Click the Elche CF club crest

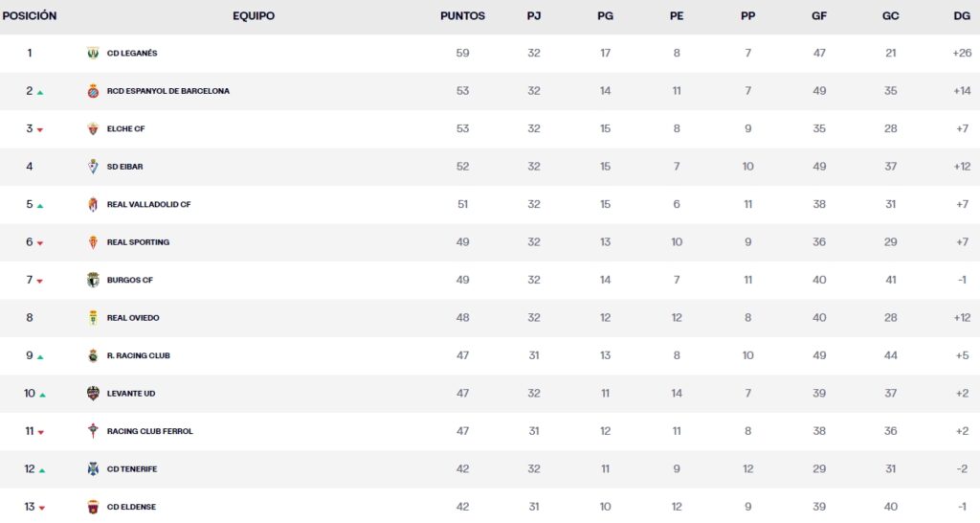tap(93, 129)
